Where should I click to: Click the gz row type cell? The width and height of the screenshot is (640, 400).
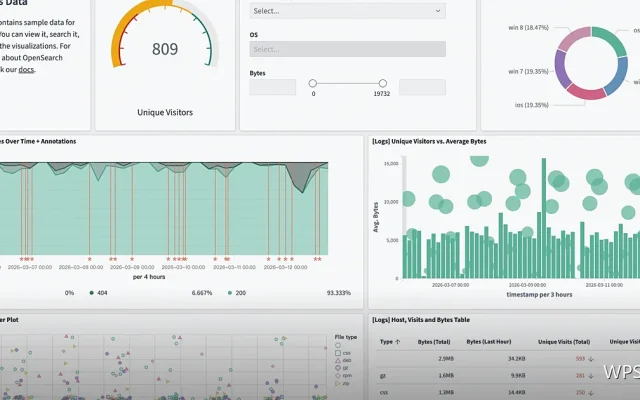[382, 376]
